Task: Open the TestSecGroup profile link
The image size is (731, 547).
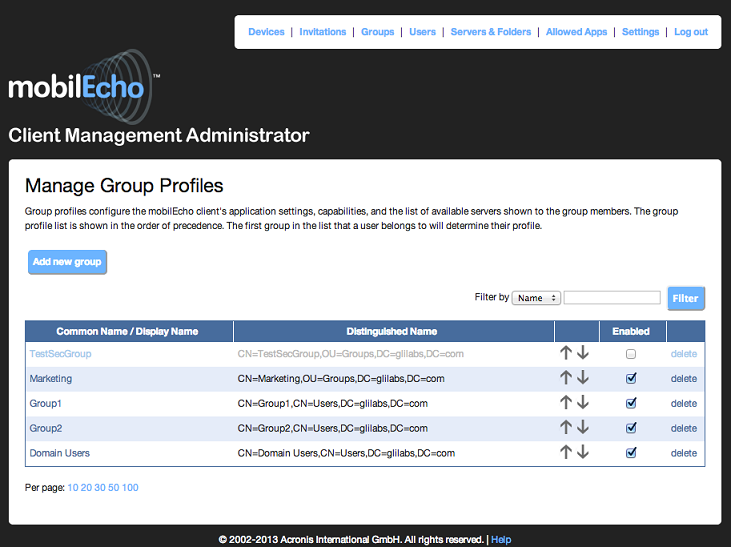Action: [60, 354]
